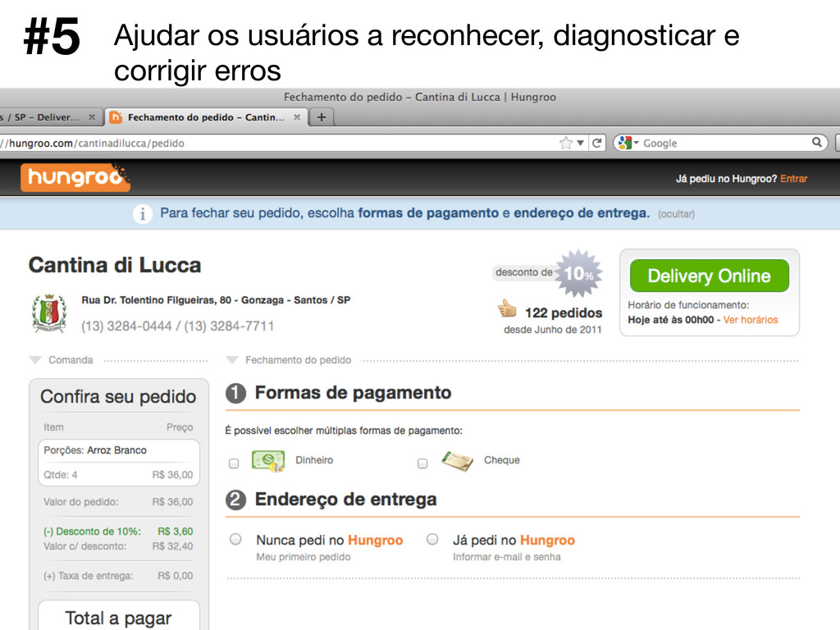The image size is (840, 630).
Task: Close the SP - Deliver tab
Action: pos(92,116)
